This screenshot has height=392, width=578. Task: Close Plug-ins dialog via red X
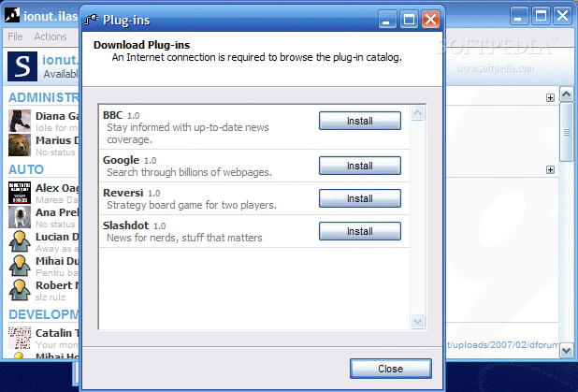pos(430,19)
